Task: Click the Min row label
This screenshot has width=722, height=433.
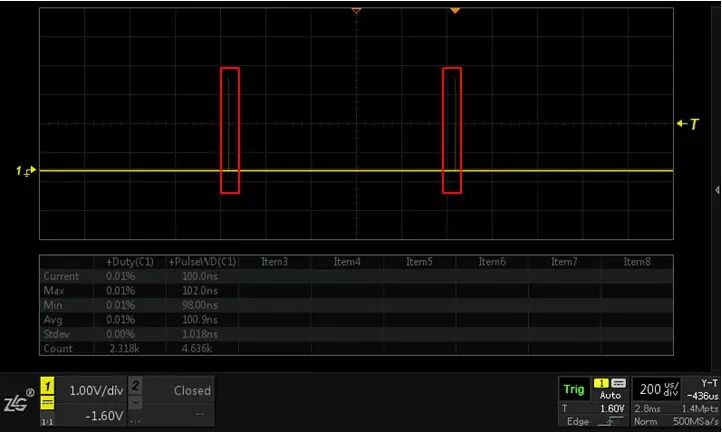Action: [52, 305]
